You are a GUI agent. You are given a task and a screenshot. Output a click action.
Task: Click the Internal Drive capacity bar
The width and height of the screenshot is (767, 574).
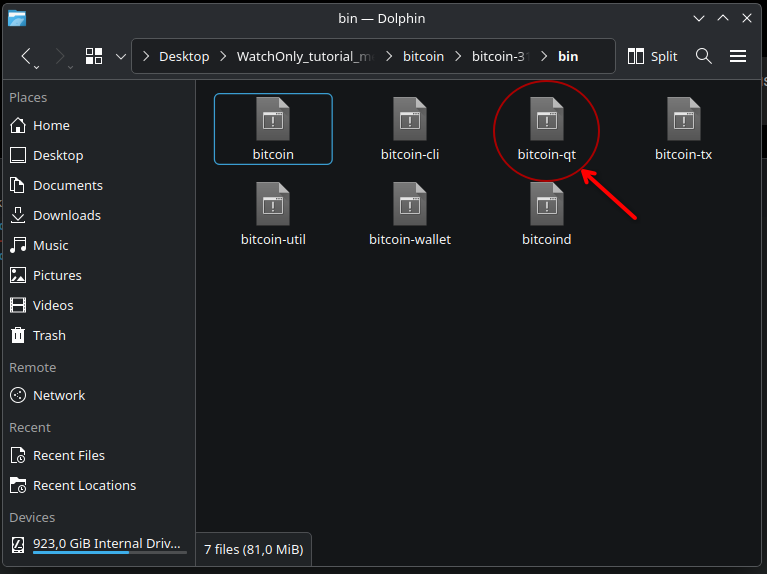[110, 553]
